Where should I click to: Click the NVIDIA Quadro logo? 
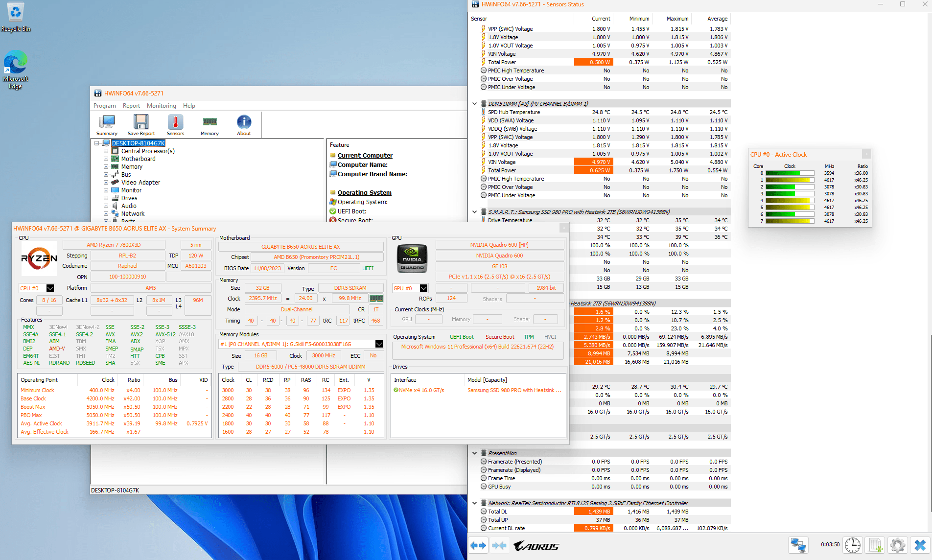(412, 258)
